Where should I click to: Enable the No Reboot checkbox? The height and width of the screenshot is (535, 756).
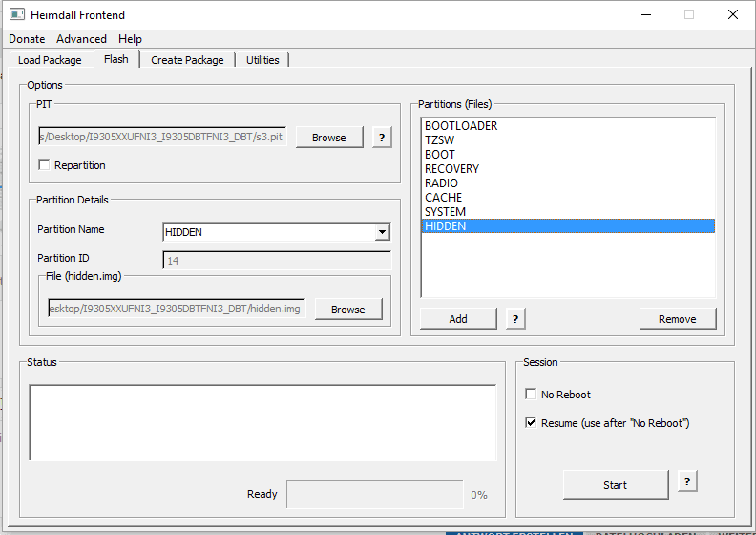(531, 395)
